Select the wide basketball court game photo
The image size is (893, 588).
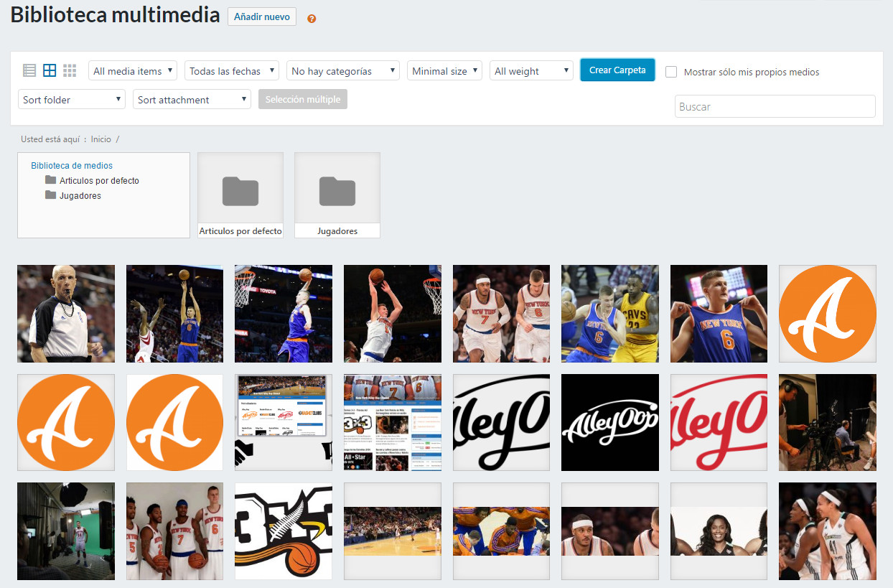click(393, 531)
